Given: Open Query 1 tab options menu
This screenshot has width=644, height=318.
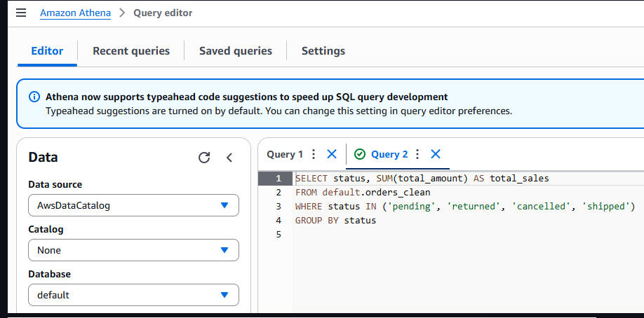Looking at the screenshot, I should (314, 154).
